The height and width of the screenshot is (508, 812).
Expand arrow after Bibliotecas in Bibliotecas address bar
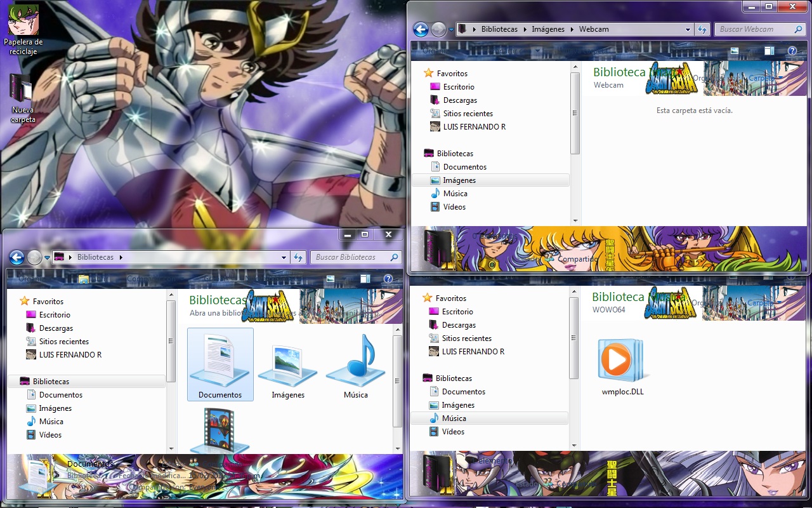[121, 257]
